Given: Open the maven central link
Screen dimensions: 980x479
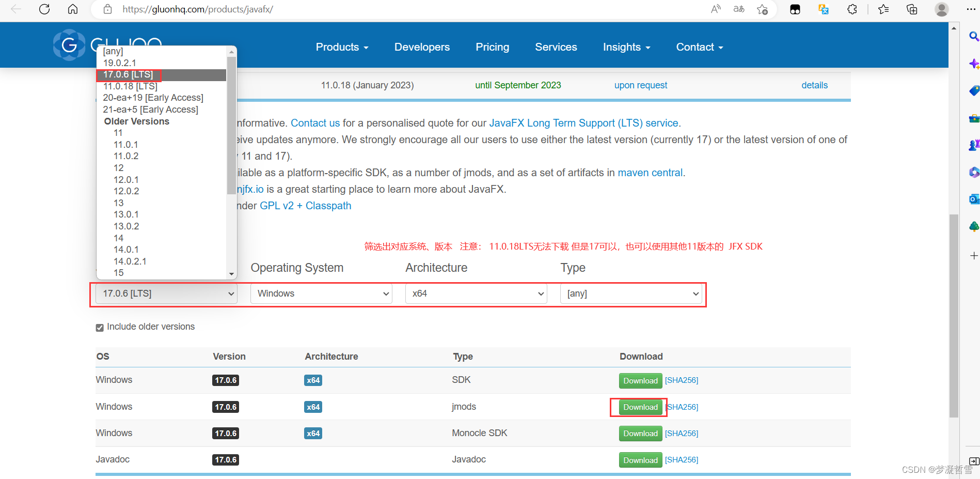Looking at the screenshot, I should 650,173.
